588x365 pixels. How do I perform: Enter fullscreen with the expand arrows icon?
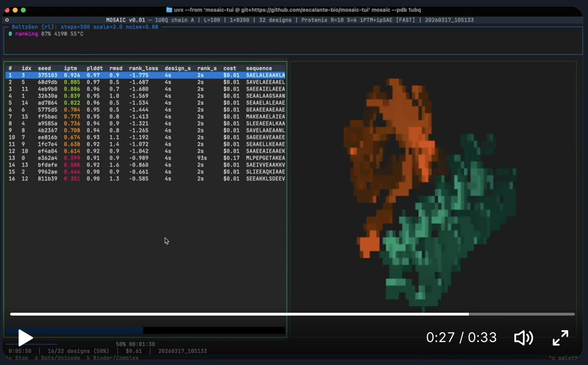pos(560,338)
